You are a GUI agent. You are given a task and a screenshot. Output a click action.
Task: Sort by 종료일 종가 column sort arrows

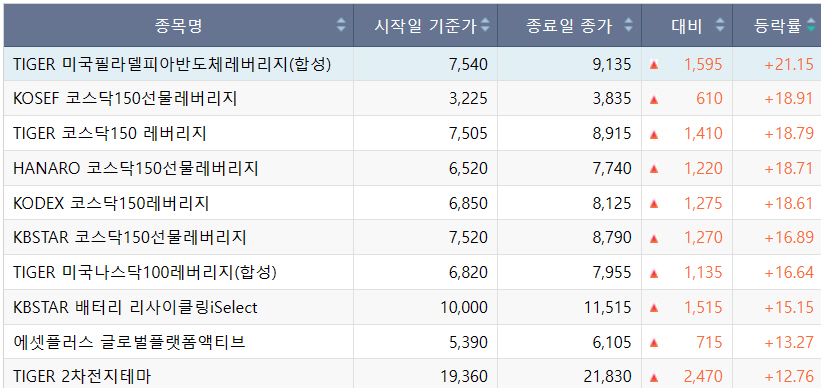click(629, 25)
